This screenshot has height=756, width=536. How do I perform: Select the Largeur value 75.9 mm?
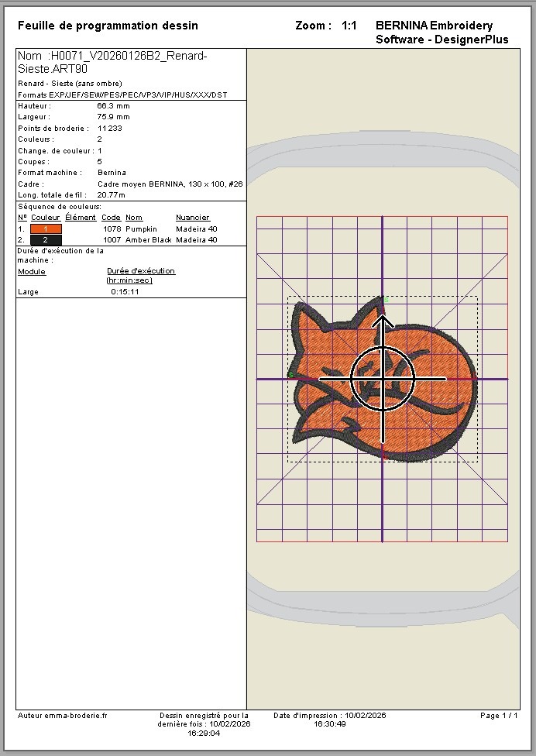(x=113, y=117)
